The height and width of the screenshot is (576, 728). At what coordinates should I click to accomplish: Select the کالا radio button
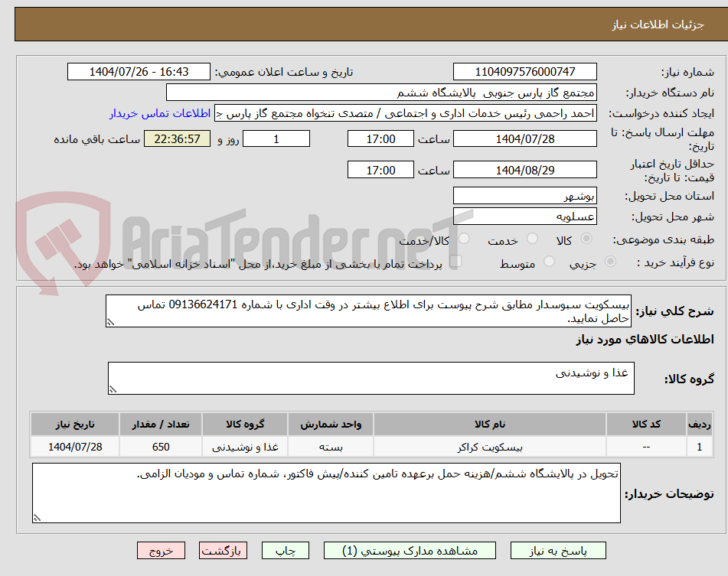(x=586, y=239)
